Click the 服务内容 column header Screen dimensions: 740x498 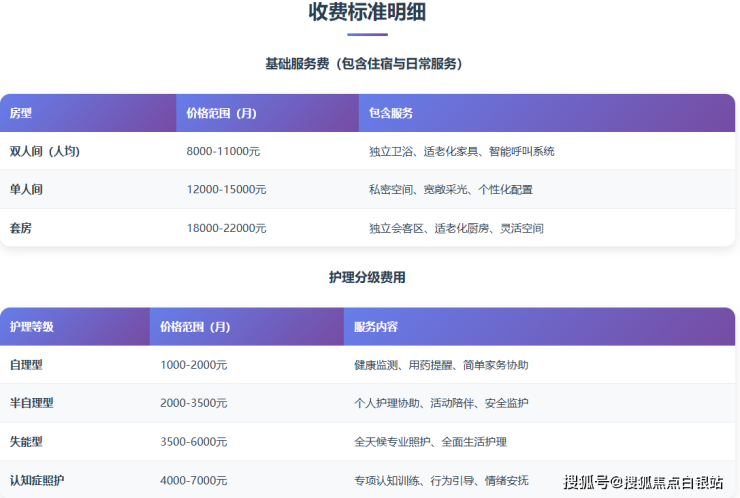pos(376,326)
